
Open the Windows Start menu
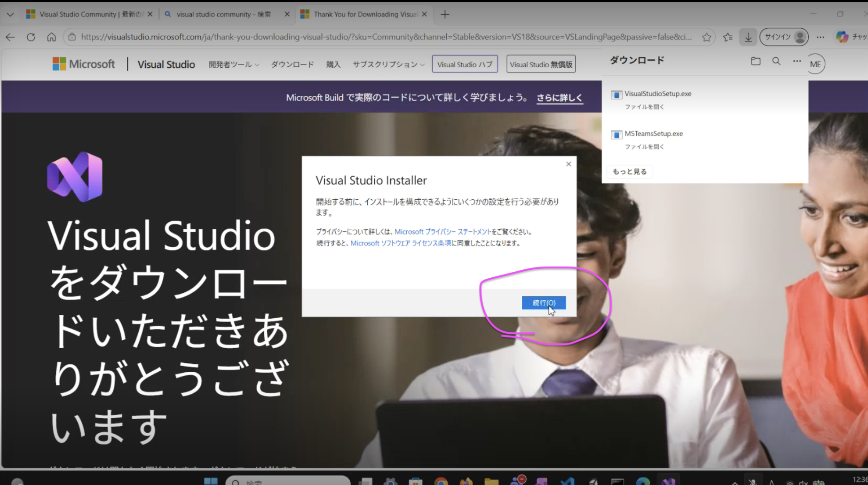click(x=211, y=481)
